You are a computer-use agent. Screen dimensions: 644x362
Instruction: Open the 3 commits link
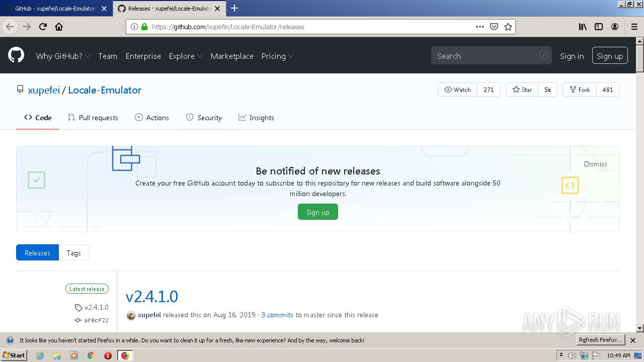[x=277, y=315]
